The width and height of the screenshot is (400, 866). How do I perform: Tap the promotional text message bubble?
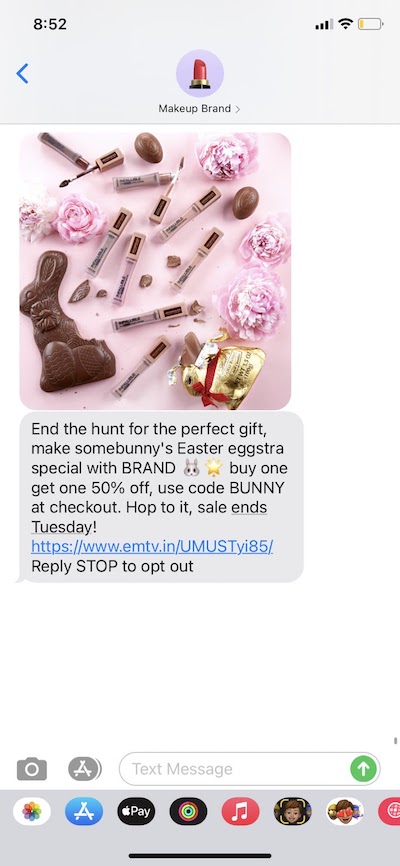pyautogui.click(x=161, y=497)
